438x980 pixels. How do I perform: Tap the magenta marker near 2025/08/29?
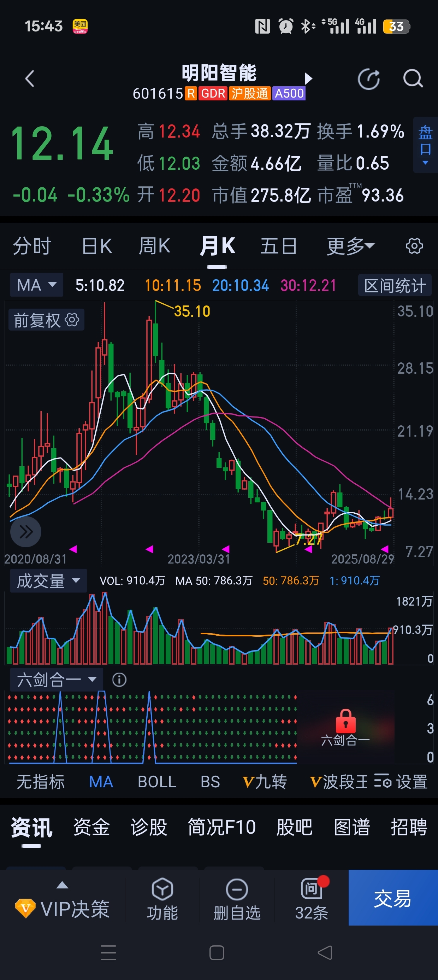tap(385, 549)
